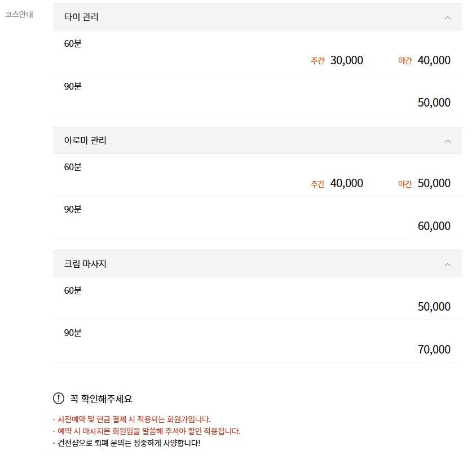Collapse the 크림 마사지 section chevron

[448, 263]
